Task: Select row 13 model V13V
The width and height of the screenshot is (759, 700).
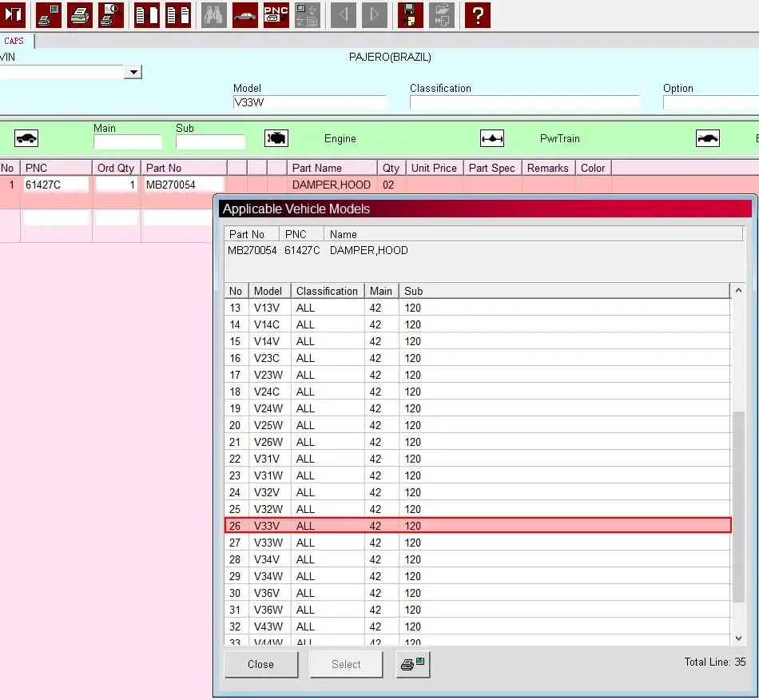Action: coord(477,308)
